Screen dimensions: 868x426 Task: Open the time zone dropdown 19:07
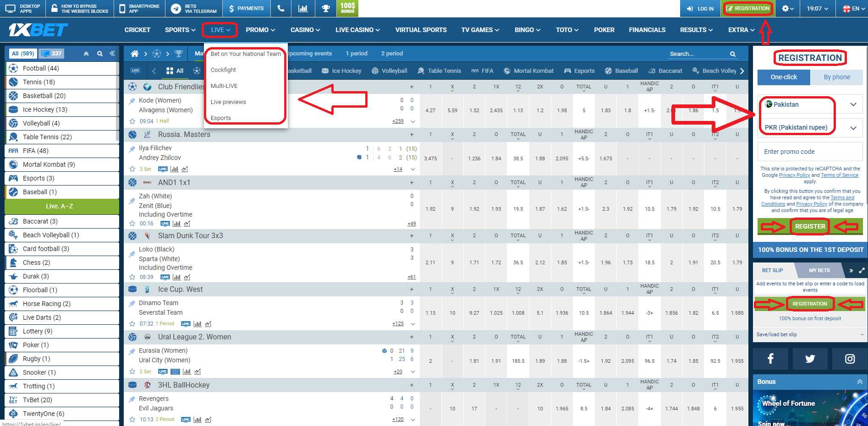(x=817, y=8)
